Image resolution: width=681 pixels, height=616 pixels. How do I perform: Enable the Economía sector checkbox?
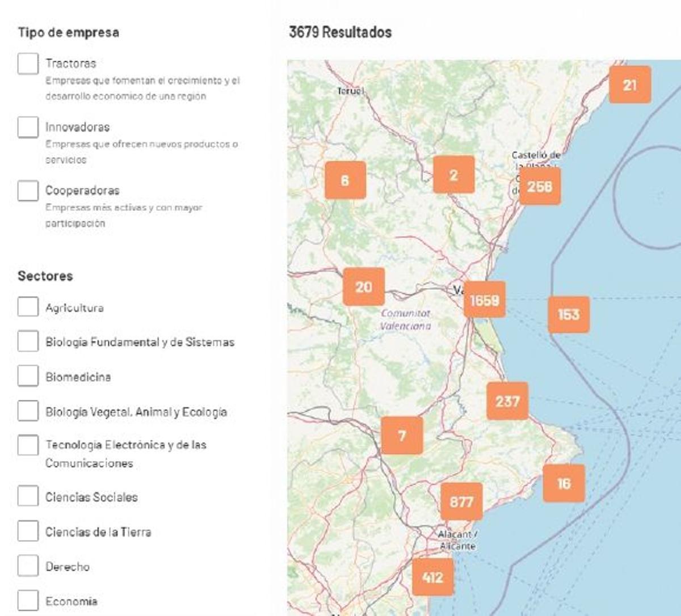27,600
